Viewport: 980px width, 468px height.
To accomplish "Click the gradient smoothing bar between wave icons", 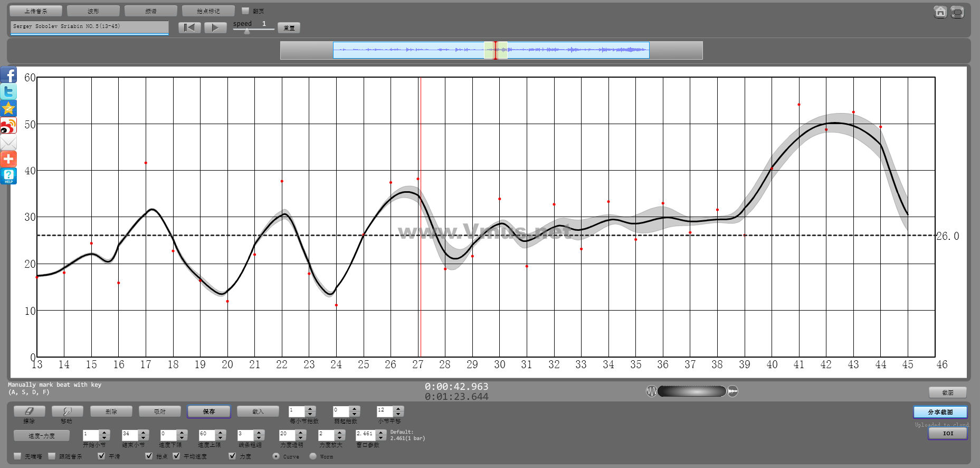I will click(692, 391).
